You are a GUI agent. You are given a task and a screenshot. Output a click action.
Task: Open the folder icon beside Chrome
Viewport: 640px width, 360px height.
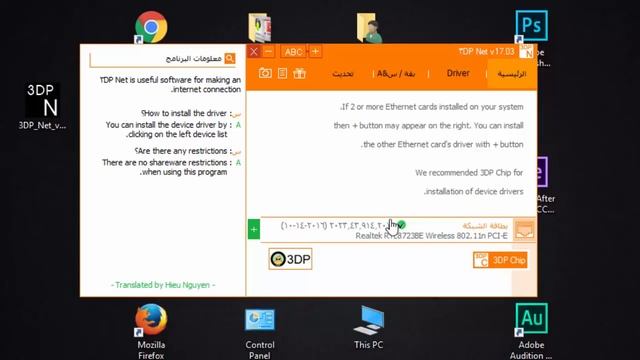(260, 27)
